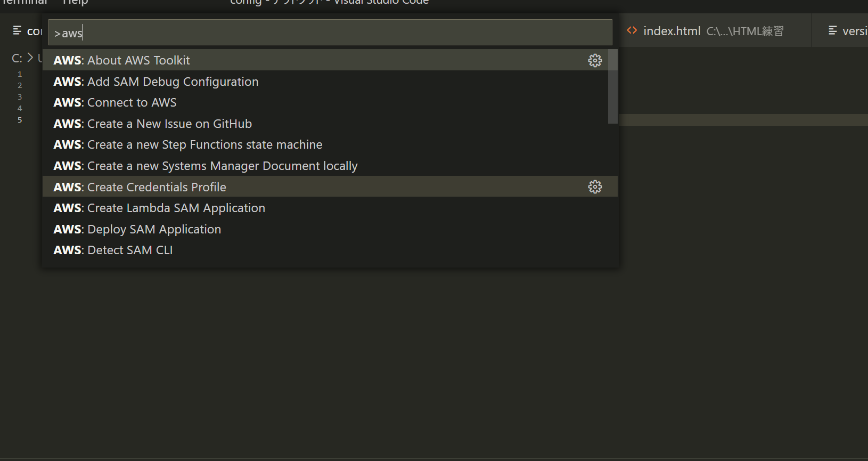Run AWS: Create Credentials Profile

[x=330, y=187]
